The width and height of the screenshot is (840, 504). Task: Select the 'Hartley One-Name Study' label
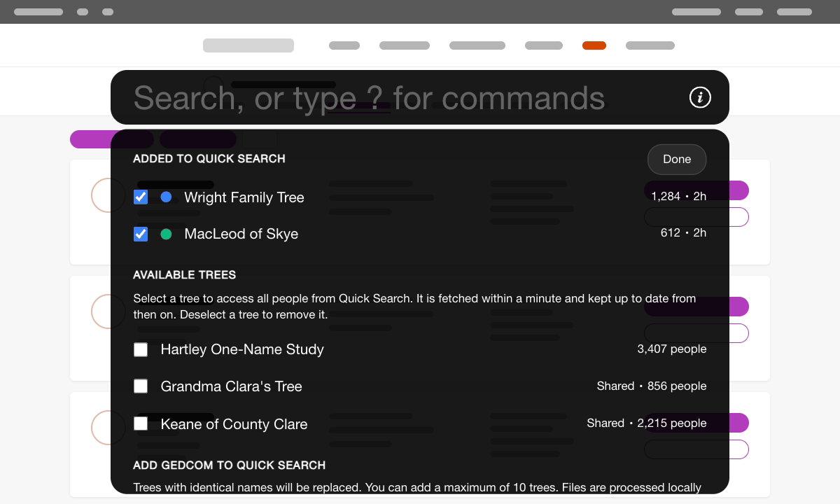242,349
